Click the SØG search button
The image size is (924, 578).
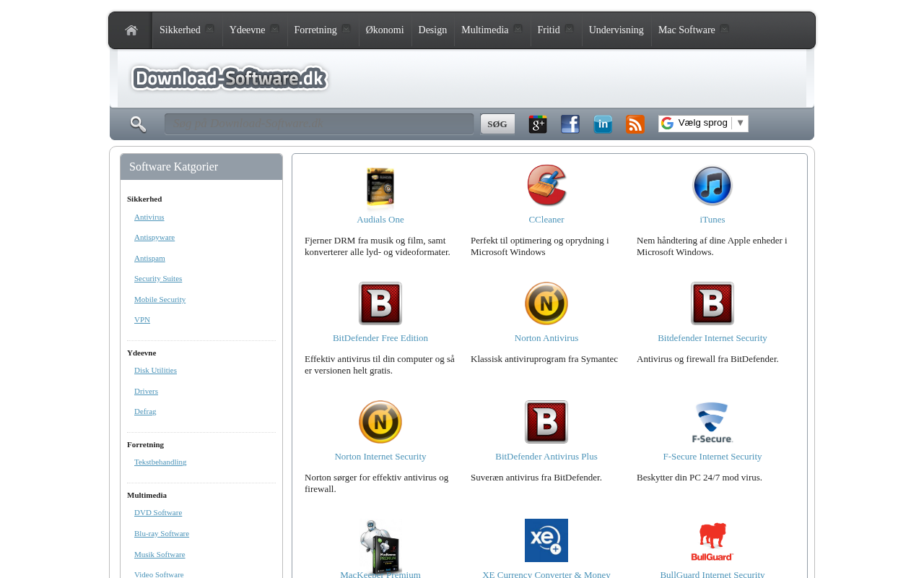click(497, 124)
